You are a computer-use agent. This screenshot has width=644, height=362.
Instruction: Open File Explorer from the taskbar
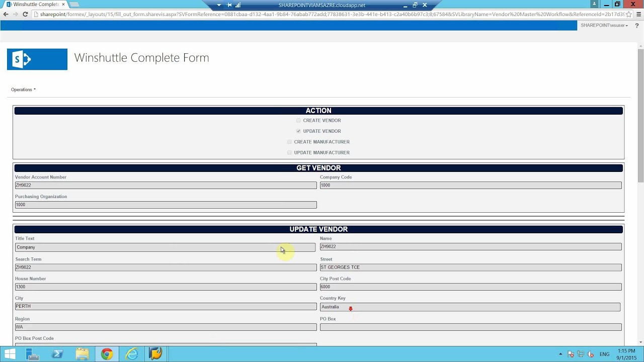tap(82, 354)
